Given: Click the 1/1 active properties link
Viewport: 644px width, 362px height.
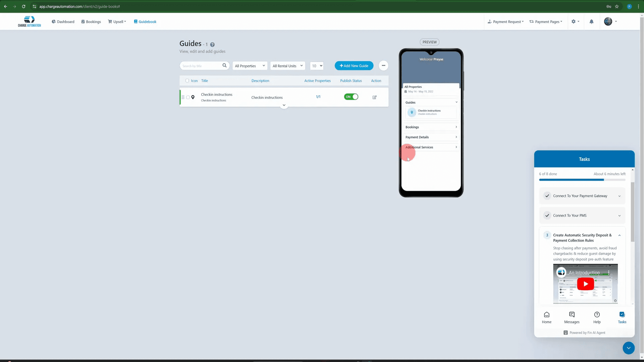Looking at the screenshot, I should (318, 97).
